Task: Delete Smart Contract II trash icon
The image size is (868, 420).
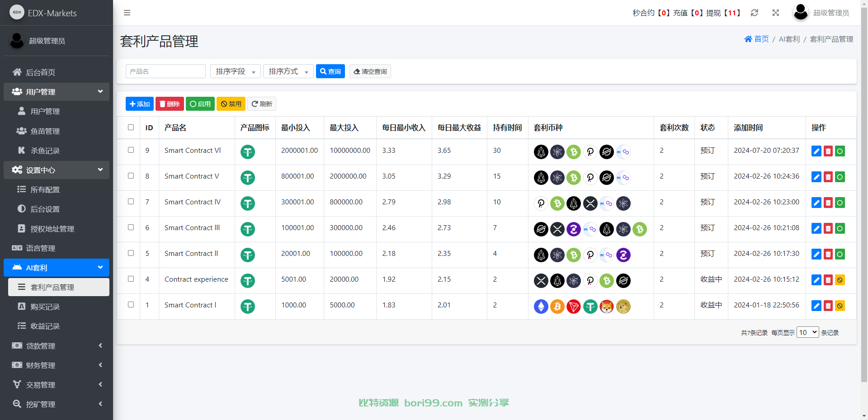Action: tap(828, 255)
